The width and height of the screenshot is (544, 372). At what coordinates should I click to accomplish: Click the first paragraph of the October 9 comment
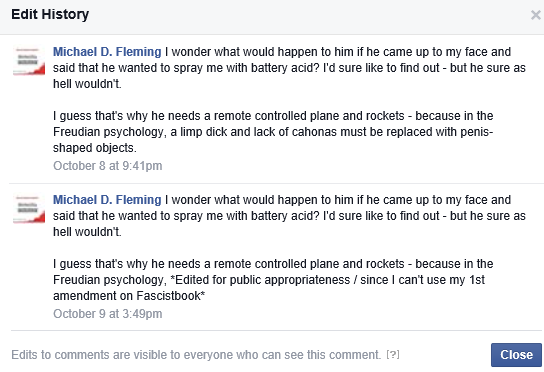coord(289,216)
